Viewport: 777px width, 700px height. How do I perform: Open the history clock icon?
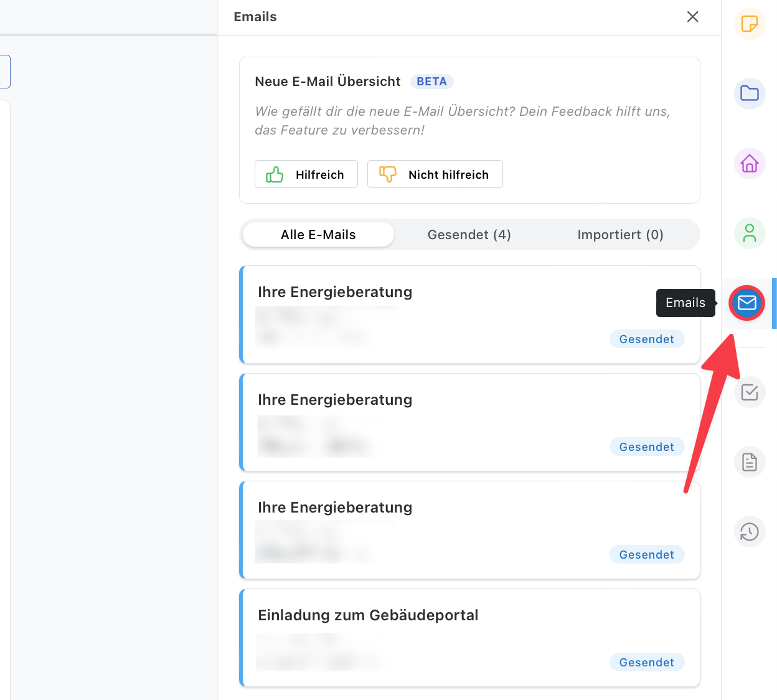[750, 532]
